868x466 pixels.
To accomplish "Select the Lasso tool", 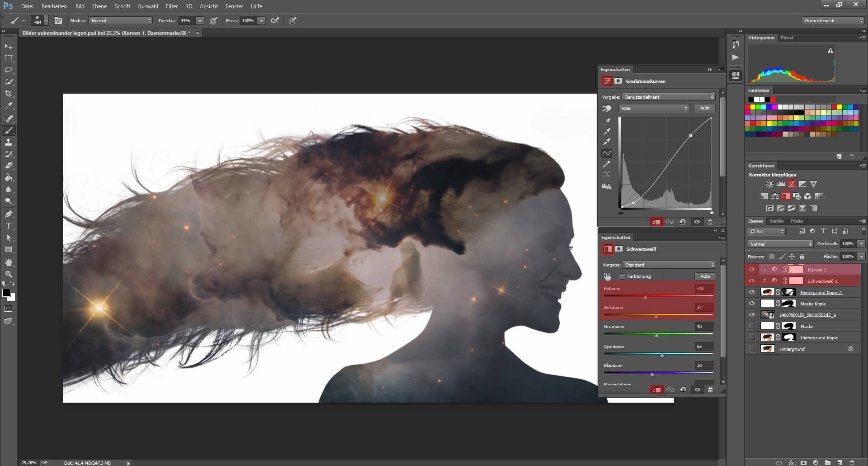I will (x=8, y=70).
